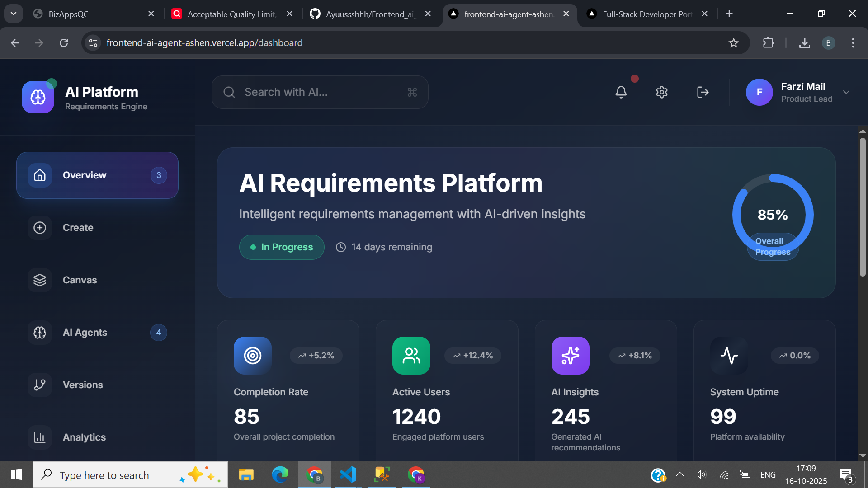The image size is (868, 488).
Task: Click the logout icon in the header
Action: click(703, 92)
